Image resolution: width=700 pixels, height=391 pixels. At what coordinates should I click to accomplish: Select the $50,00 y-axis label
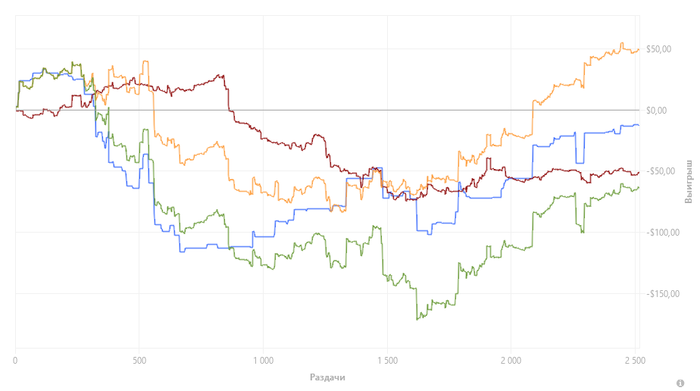click(658, 49)
